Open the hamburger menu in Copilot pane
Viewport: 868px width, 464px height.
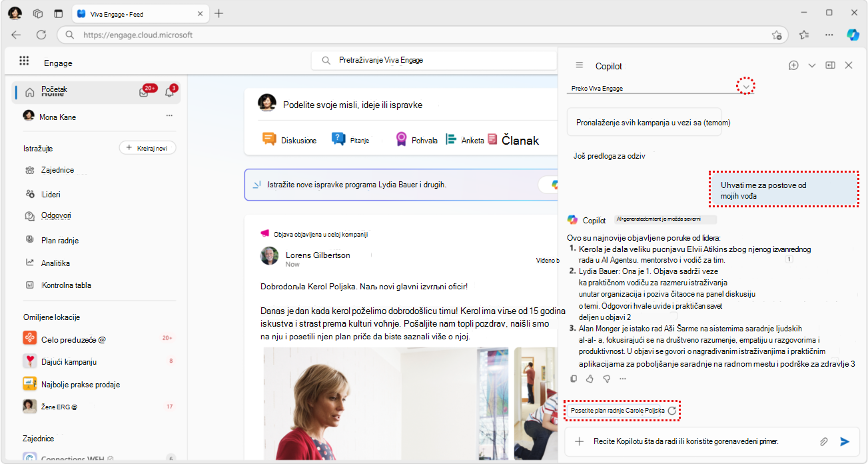(580, 65)
